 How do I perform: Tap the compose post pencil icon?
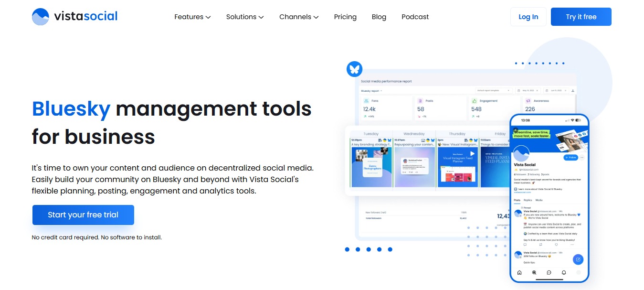(578, 259)
